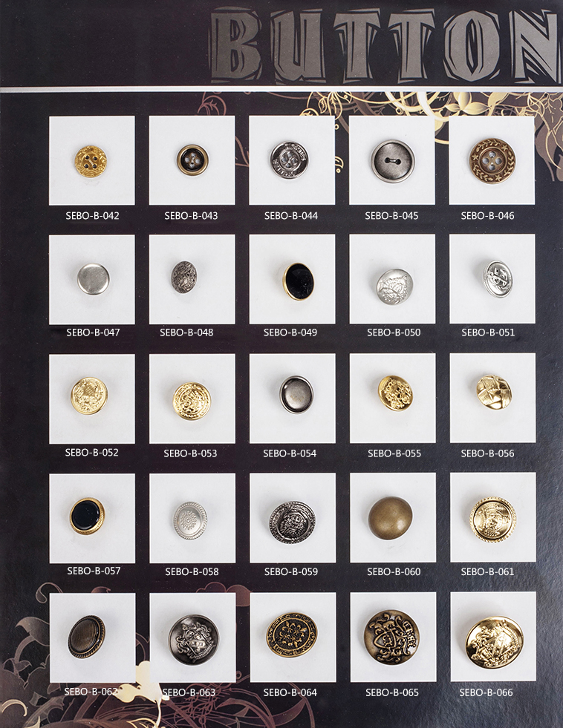Click the BUTTON title heading
The image size is (563, 728).
(384, 47)
